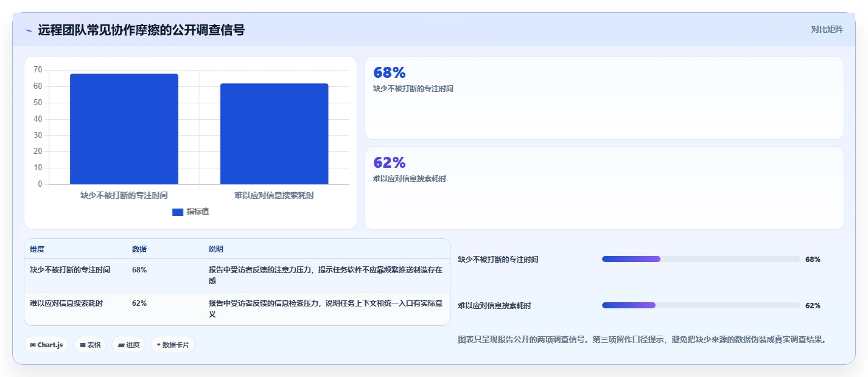Viewport: 868px width, 377px height.
Task: Click the 难以应对信息搜索耗时 caption under 62% card
Action: (x=410, y=178)
